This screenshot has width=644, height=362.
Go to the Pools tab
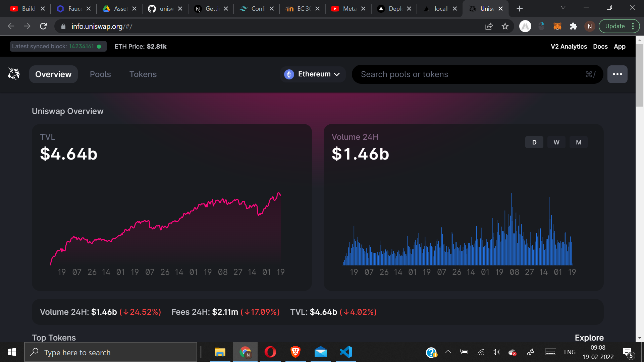tap(100, 74)
